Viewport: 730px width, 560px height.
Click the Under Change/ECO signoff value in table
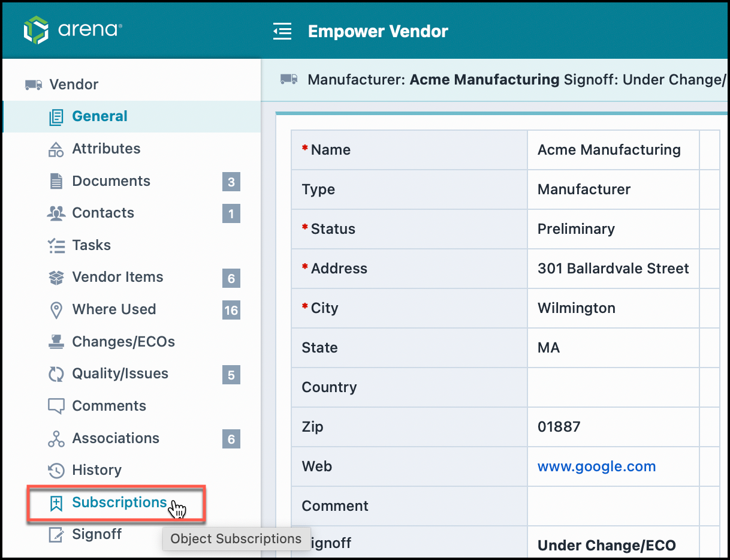click(x=607, y=546)
